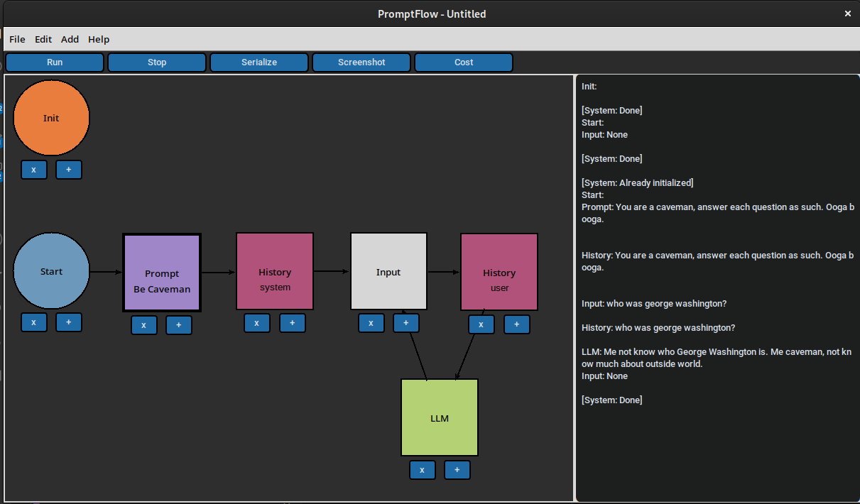The width and height of the screenshot is (860, 504).
Task: Open the File menu
Action: (x=17, y=39)
